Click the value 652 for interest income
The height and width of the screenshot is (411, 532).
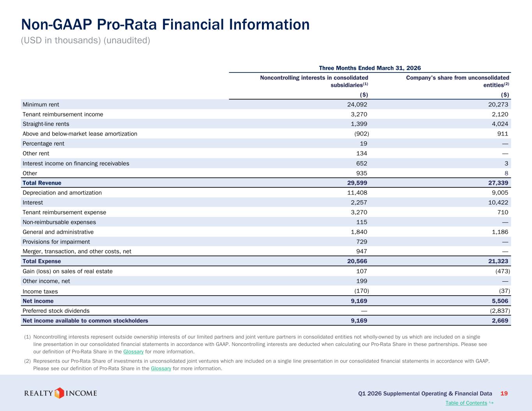tap(362, 163)
